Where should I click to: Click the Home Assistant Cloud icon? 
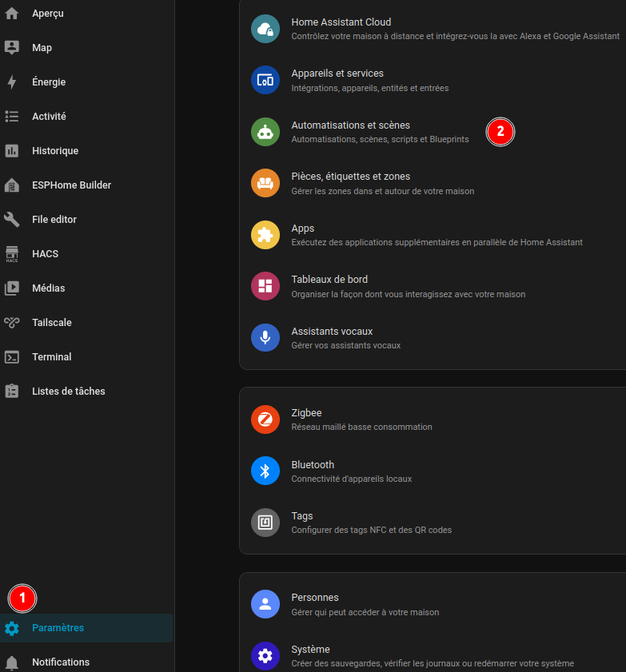(265, 29)
